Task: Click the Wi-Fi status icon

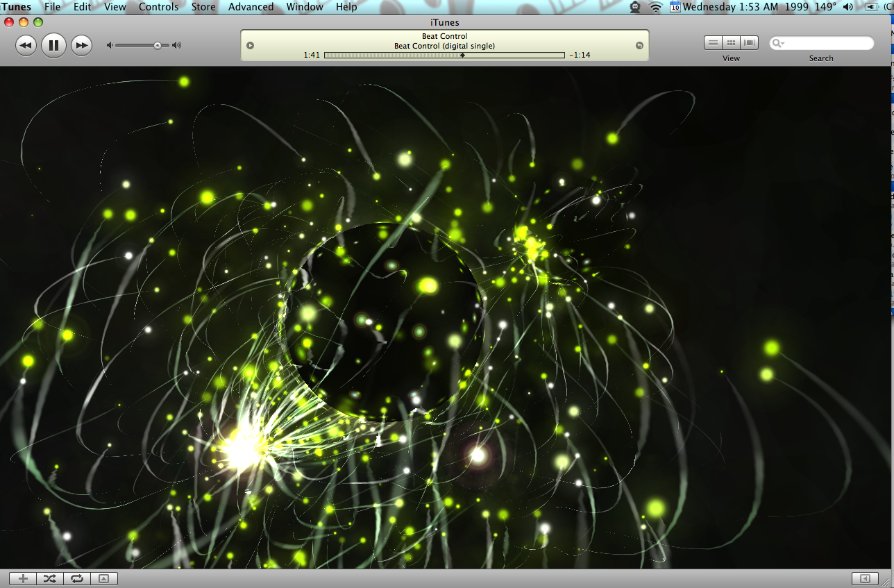Action: click(x=655, y=7)
